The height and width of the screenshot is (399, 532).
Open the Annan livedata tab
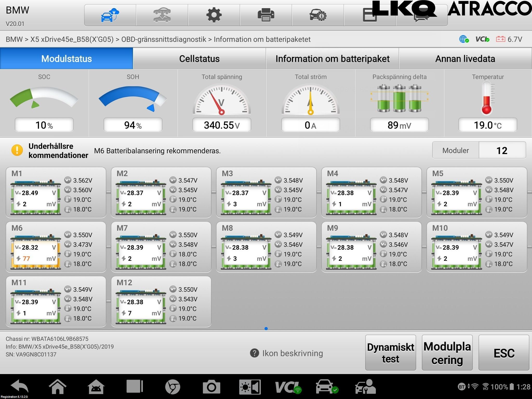click(465, 58)
